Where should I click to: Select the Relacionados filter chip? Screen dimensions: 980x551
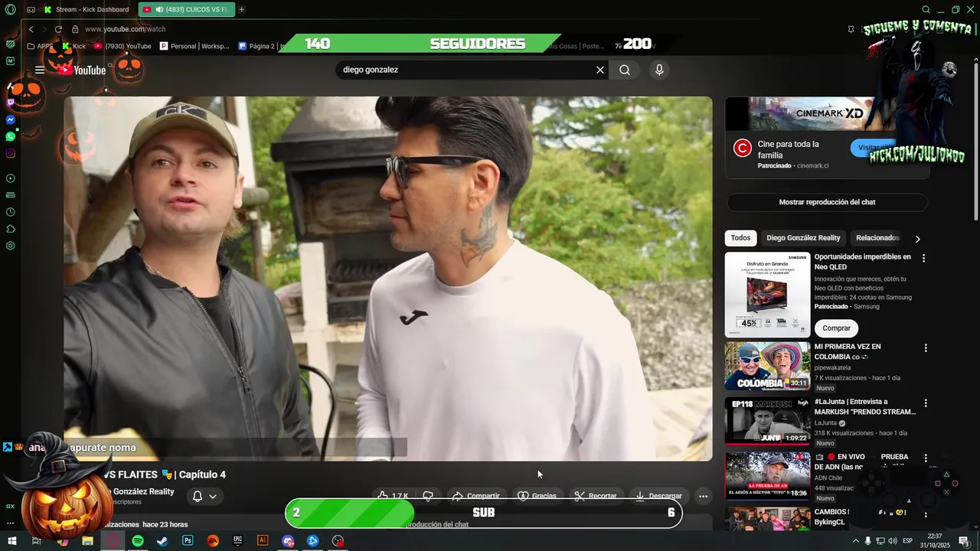pyautogui.click(x=877, y=238)
